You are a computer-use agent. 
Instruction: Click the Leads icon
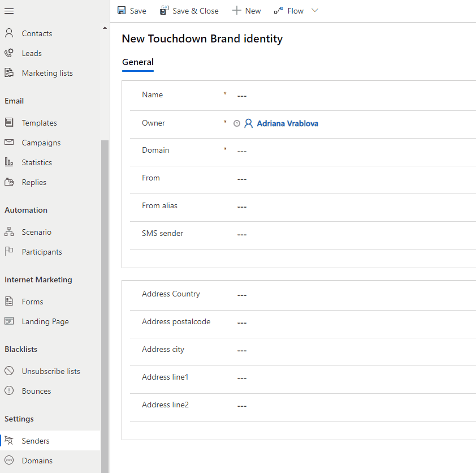coord(9,53)
